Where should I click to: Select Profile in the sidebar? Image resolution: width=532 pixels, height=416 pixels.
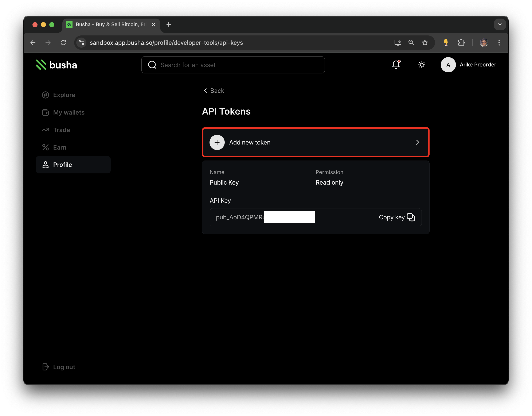(63, 165)
